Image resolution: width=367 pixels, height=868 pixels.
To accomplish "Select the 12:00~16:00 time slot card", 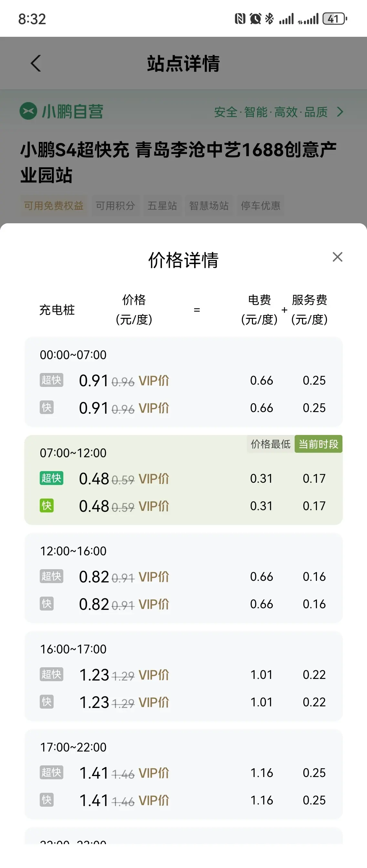I will [x=183, y=578].
